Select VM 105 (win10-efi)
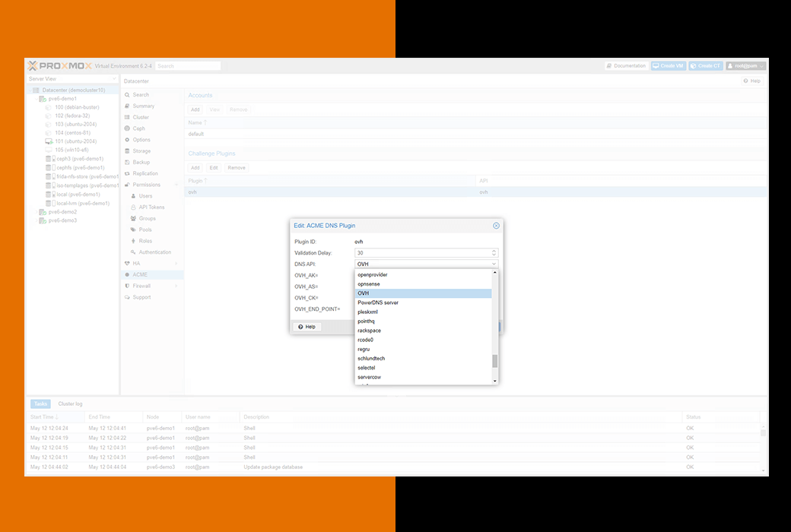The width and height of the screenshot is (791, 532). [x=71, y=150]
